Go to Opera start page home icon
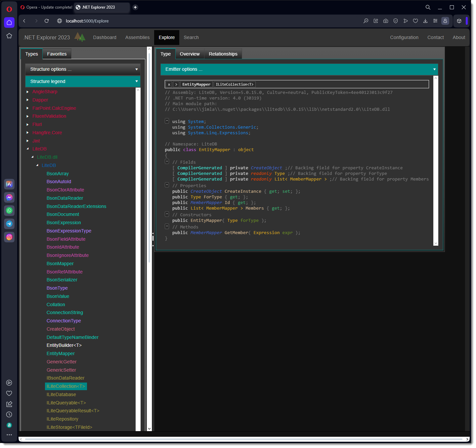476x448 pixels. click(x=9, y=22)
